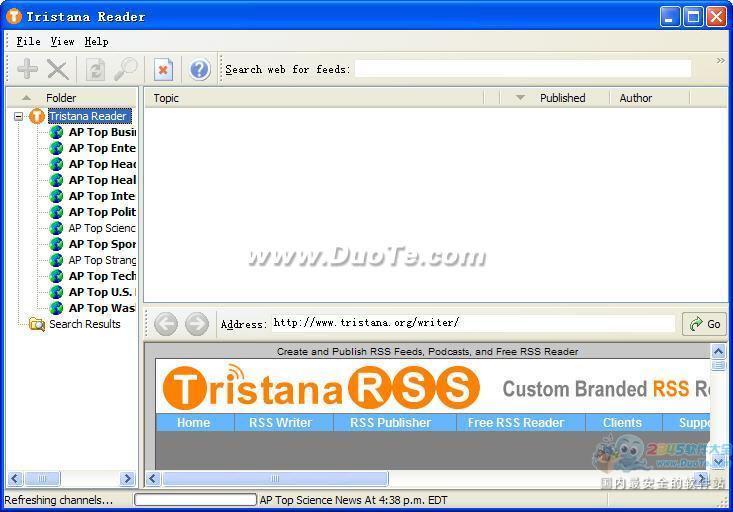
Task: Click the 'Refreshing channels...' status text
Action: pos(59,500)
